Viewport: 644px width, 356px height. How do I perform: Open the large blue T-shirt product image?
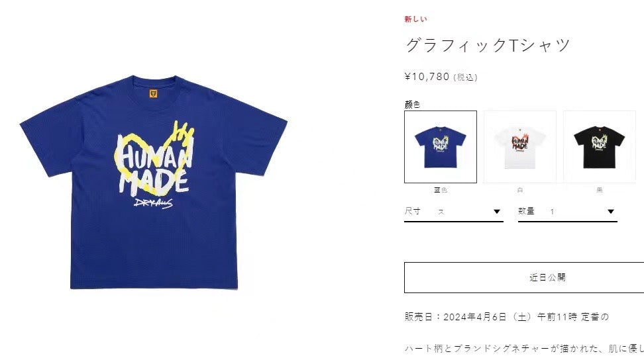click(x=153, y=182)
